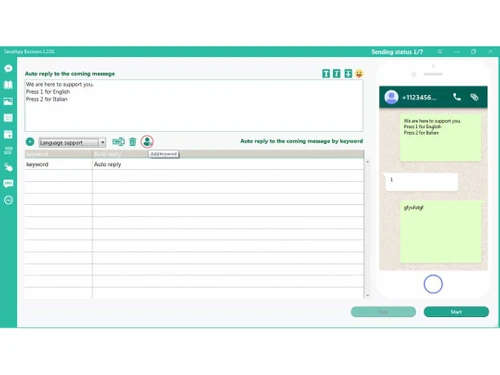This screenshot has width=500, height=375.
Task: Apply bold text formatting icon
Action: click(326, 74)
